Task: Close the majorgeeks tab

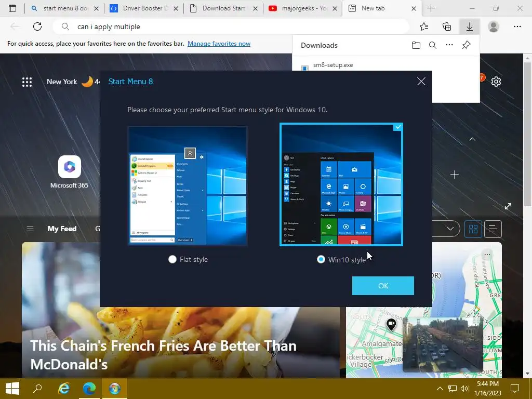Action: [x=335, y=9]
